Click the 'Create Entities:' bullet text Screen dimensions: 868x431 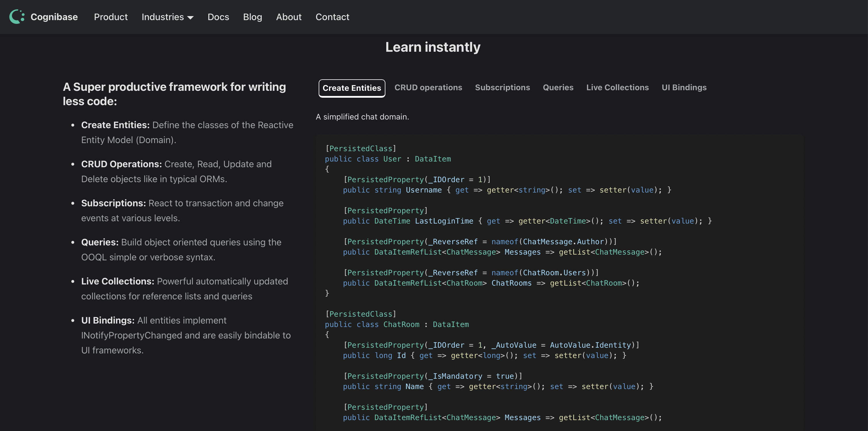click(x=115, y=125)
